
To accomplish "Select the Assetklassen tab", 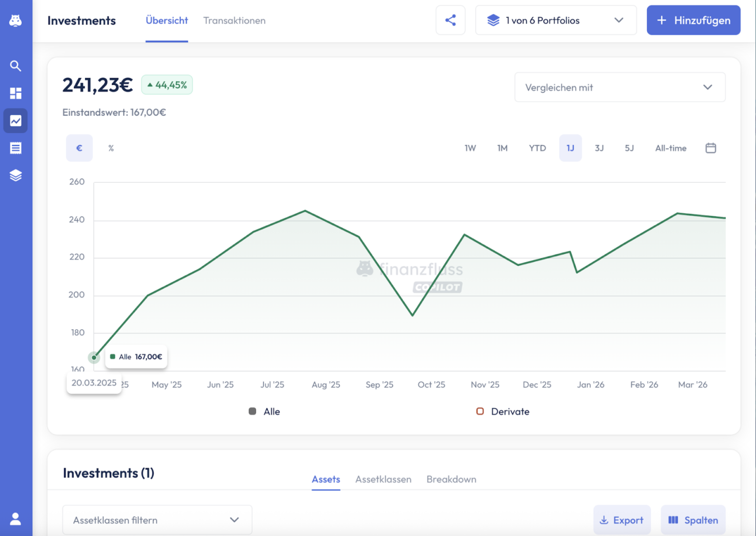I will 383,479.
